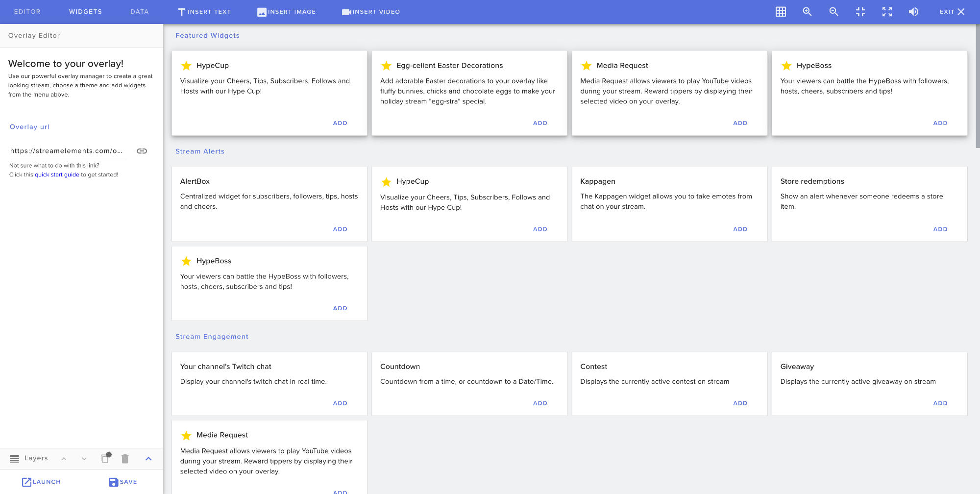Add the Kappagen widget
This screenshot has height=494, width=980.
pyautogui.click(x=740, y=229)
